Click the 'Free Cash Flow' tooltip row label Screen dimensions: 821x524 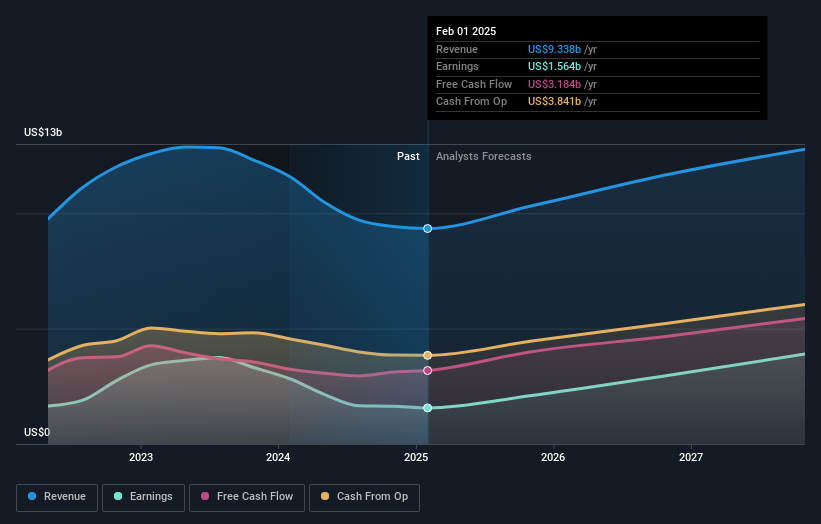[474, 84]
